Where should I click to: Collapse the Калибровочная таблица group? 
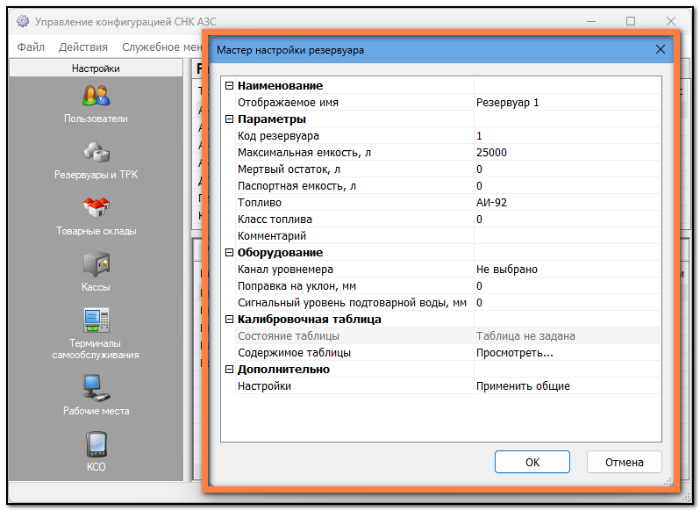[229, 319]
